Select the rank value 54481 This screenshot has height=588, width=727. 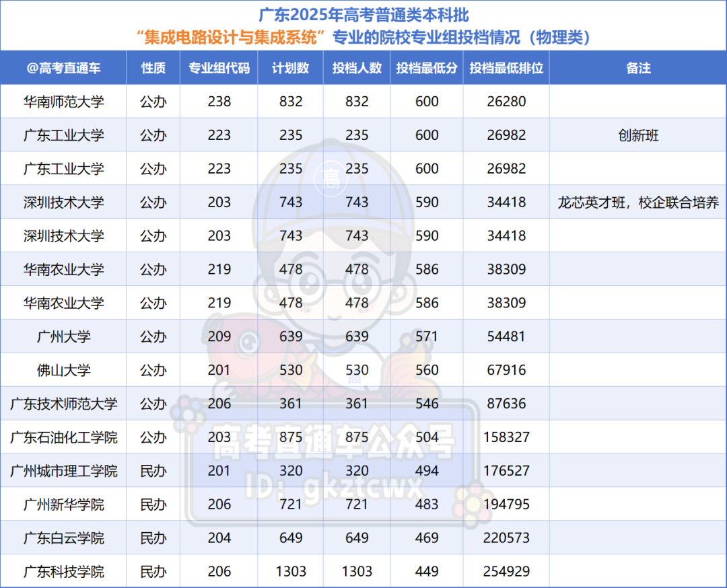click(x=506, y=336)
